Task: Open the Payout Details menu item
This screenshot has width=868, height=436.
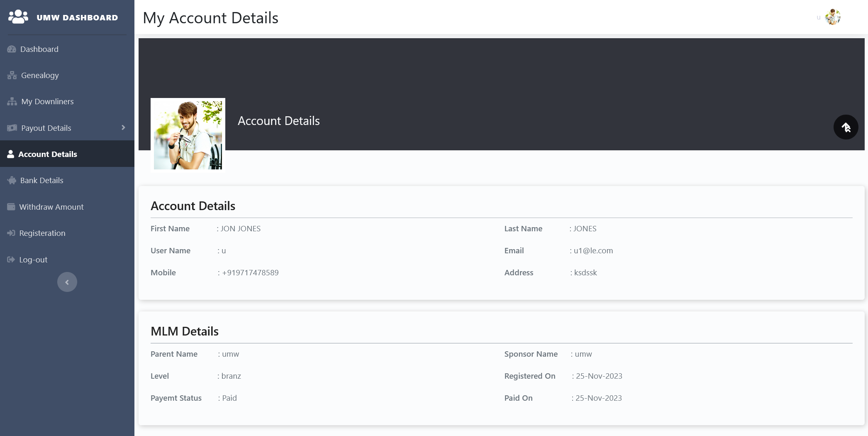Action: (46, 128)
